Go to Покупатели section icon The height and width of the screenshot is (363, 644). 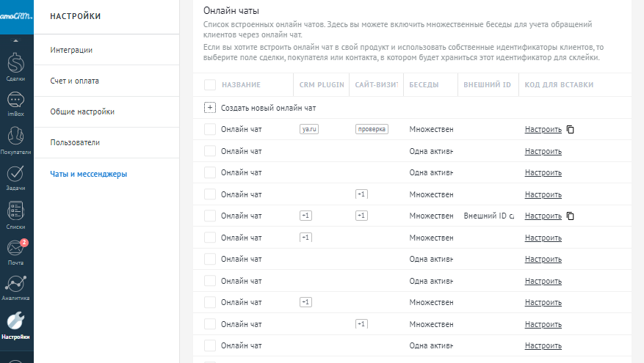point(15,139)
